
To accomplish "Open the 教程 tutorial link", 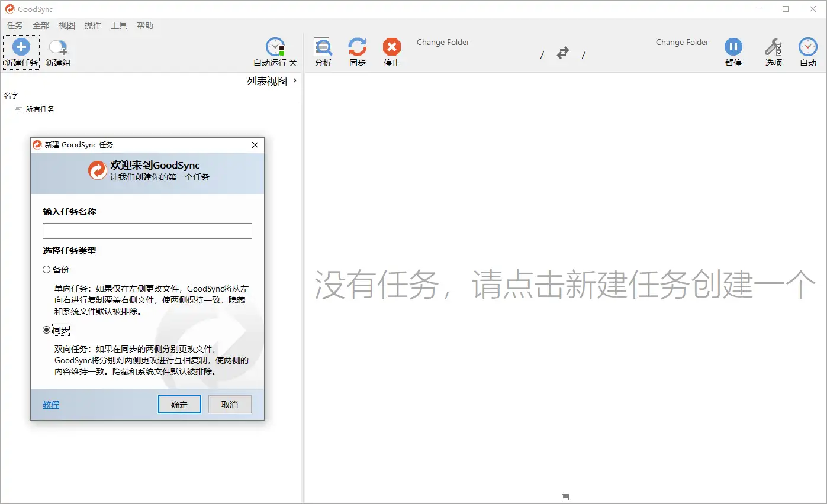I will pyautogui.click(x=50, y=405).
